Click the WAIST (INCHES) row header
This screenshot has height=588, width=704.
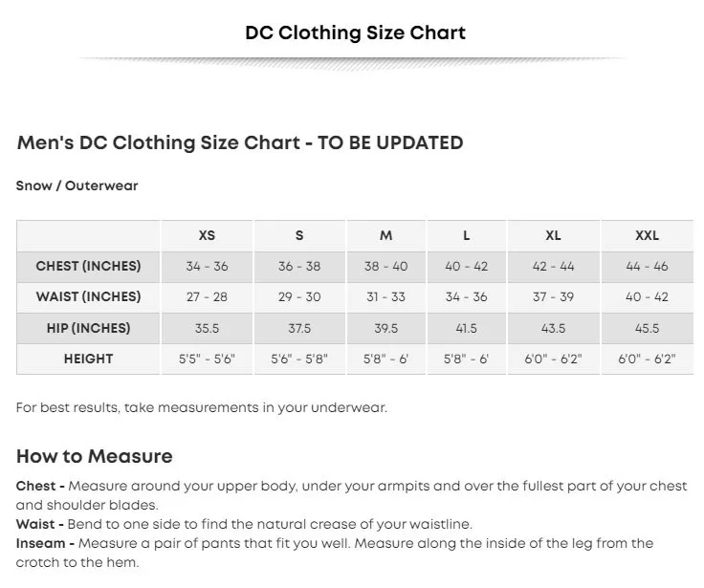pyautogui.click(x=88, y=296)
